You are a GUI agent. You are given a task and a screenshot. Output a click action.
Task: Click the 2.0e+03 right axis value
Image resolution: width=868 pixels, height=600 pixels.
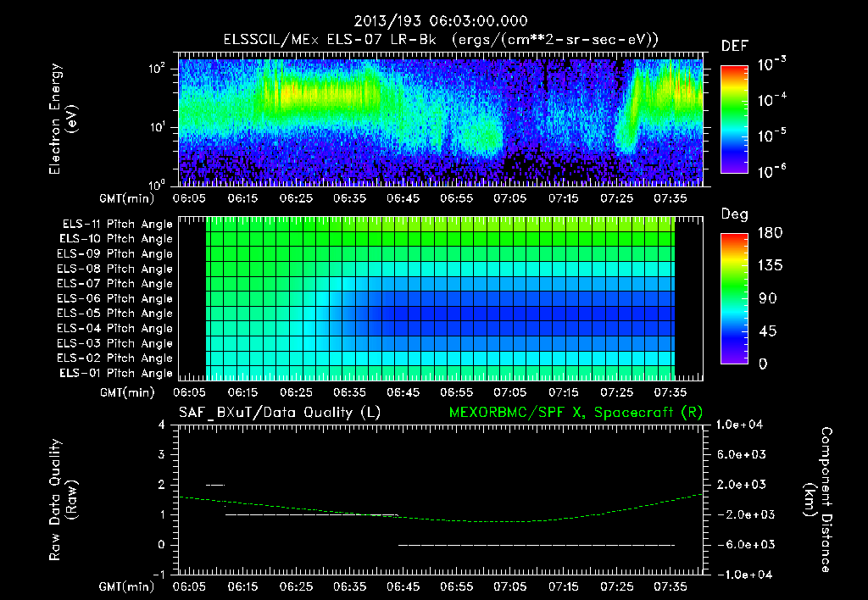coord(742,484)
